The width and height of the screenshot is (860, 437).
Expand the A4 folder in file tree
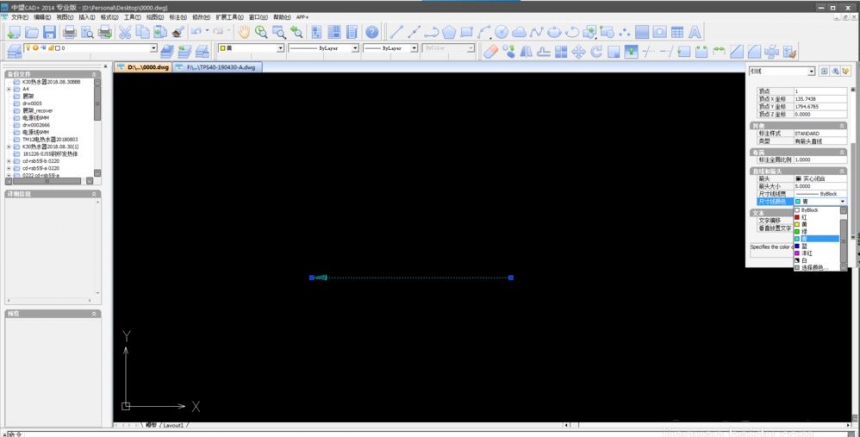[9, 89]
